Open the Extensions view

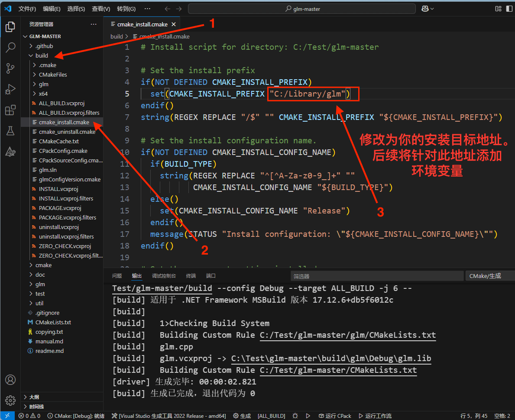coord(10,110)
